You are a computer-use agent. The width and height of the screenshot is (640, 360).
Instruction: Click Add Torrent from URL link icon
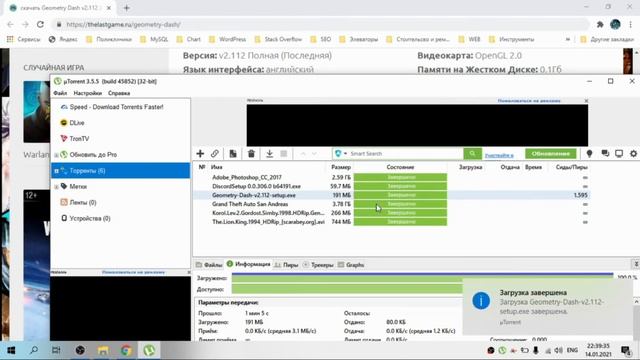coord(215,154)
